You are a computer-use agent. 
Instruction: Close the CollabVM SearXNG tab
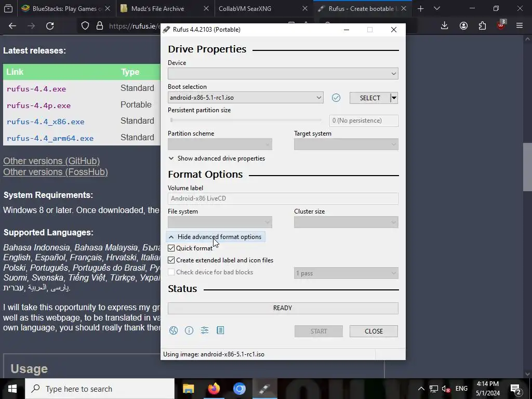pos(304,9)
